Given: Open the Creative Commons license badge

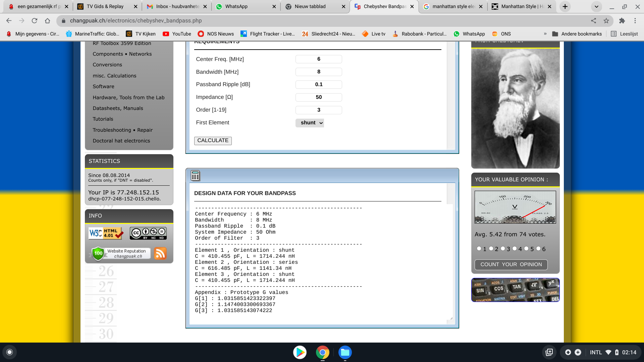Looking at the screenshot, I should [148, 233].
